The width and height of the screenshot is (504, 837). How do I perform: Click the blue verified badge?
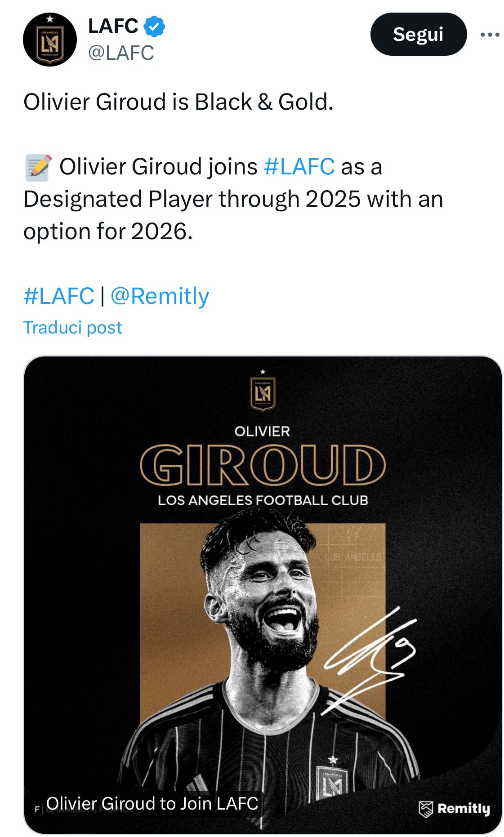[154, 27]
